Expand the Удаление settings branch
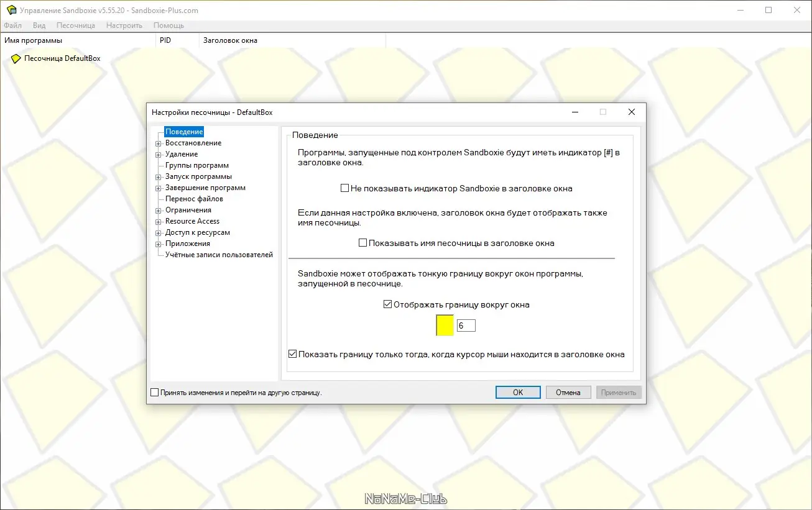 point(159,154)
